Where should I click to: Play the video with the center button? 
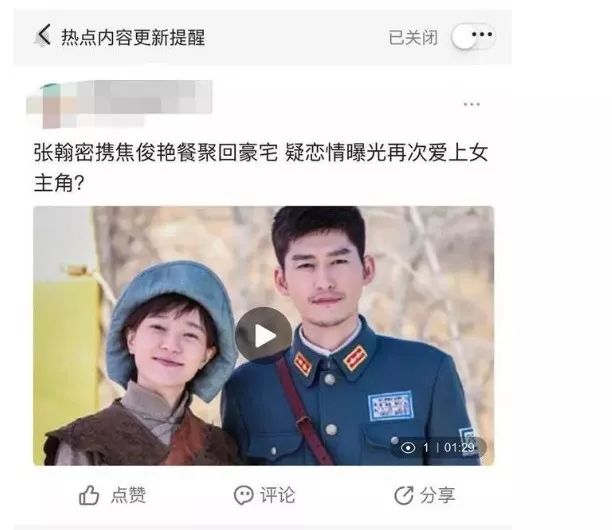coord(264,336)
